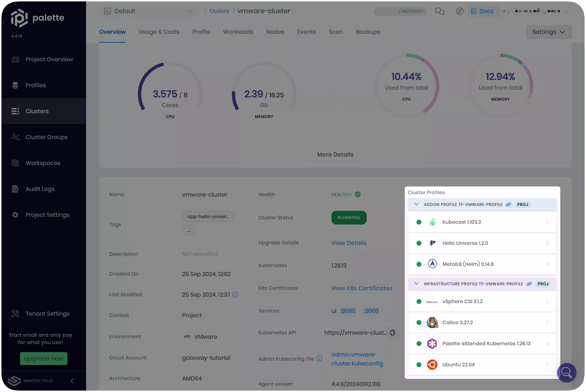Copy the Kubernetes API URL
586x392 pixels.
pos(392,333)
